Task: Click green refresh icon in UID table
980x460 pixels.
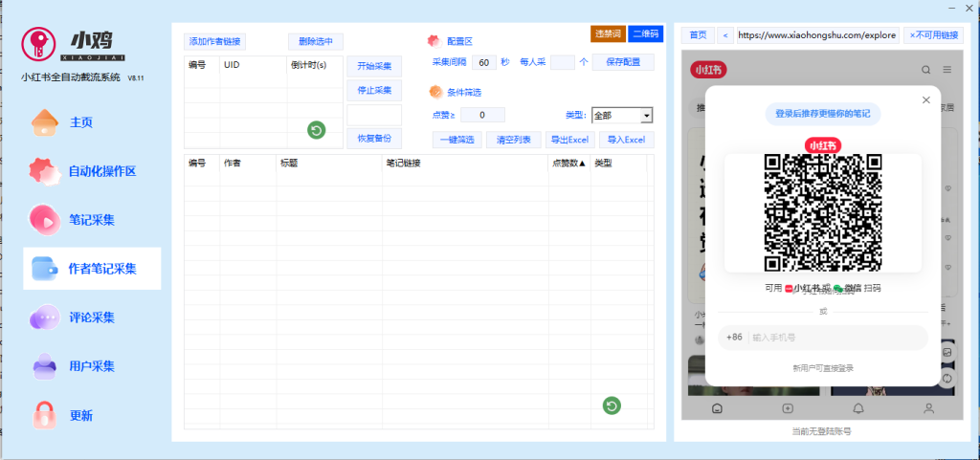Action: pyautogui.click(x=316, y=130)
